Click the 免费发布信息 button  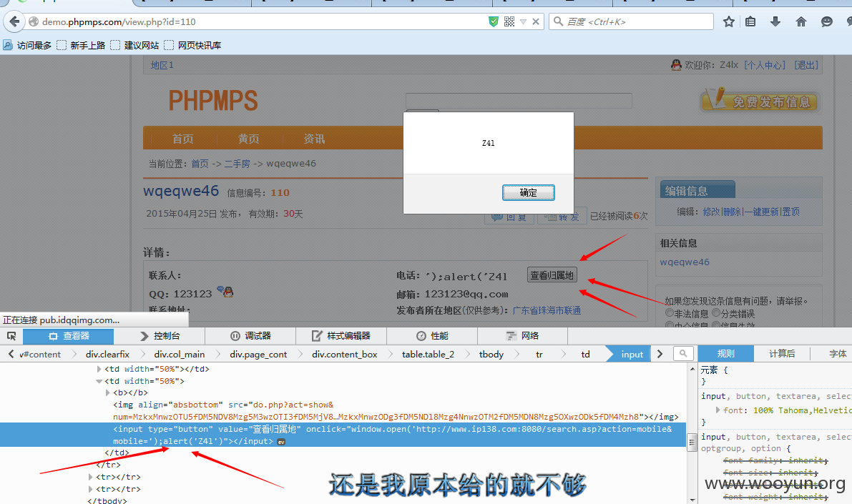pyautogui.click(x=760, y=101)
